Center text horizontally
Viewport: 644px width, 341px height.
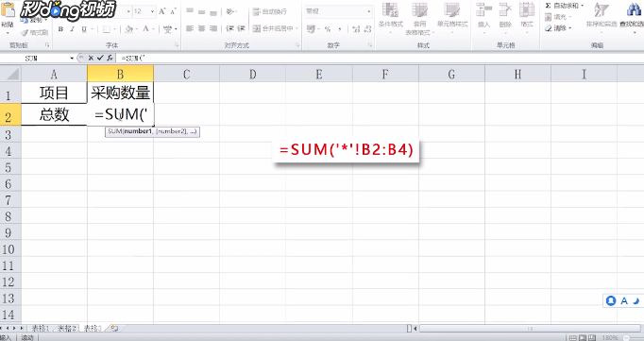(201, 28)
